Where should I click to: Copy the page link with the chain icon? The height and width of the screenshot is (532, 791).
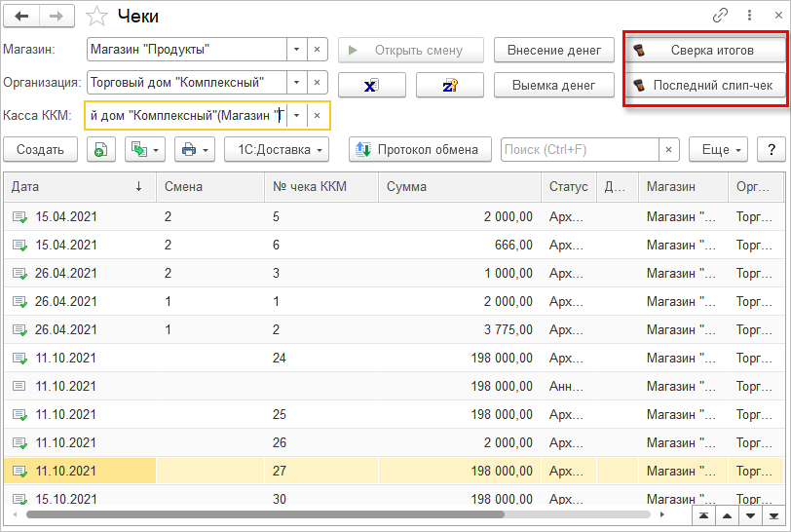[x=721, y=16]
